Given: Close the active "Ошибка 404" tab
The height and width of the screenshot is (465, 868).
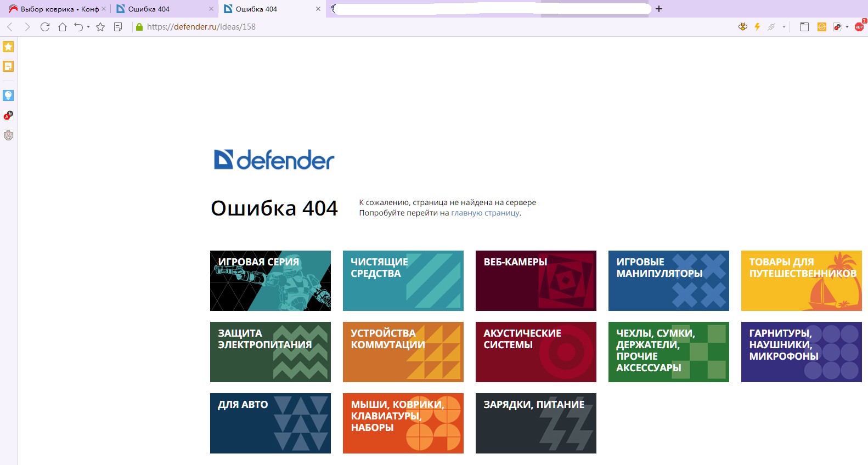Looking at the screenshot, I should (318, 9).
